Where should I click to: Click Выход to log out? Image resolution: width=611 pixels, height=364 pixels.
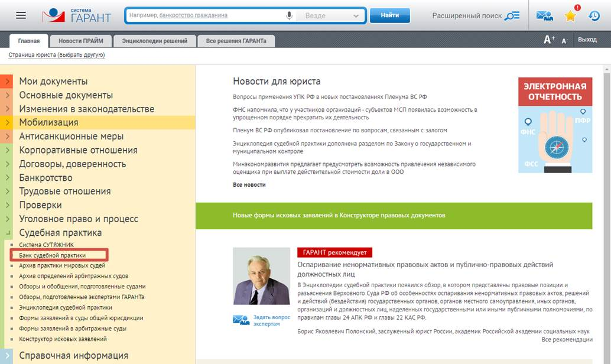(587, 40)
